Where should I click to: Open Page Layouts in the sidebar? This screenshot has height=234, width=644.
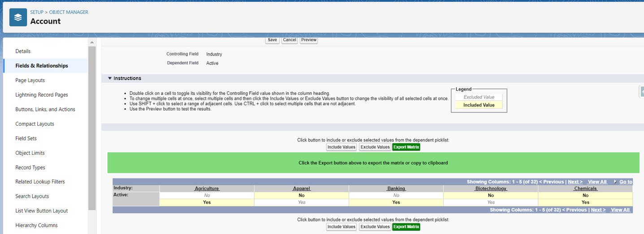[x=30, y=80]
